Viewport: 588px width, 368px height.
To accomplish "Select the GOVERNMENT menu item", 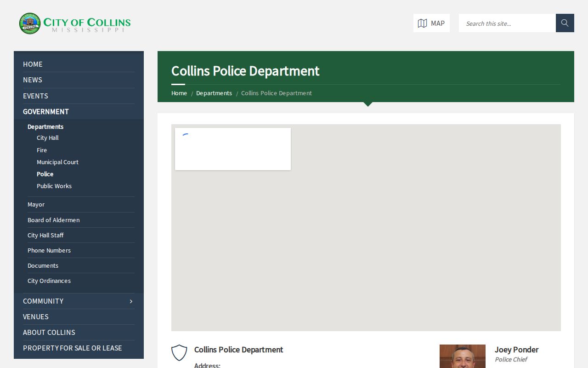I will pos(46,112).
